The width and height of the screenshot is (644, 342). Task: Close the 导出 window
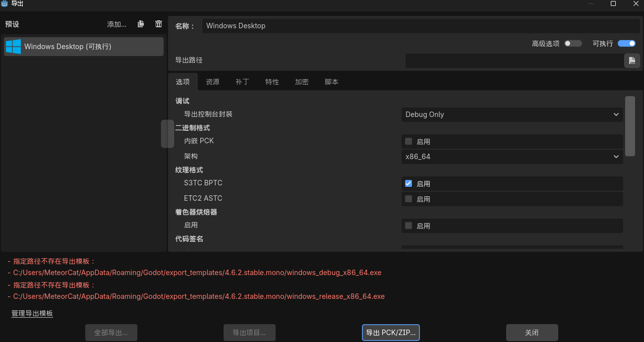tap(636, 3)
